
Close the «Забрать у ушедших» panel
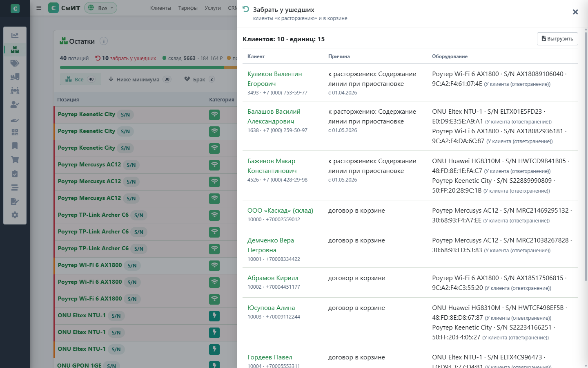575,12
